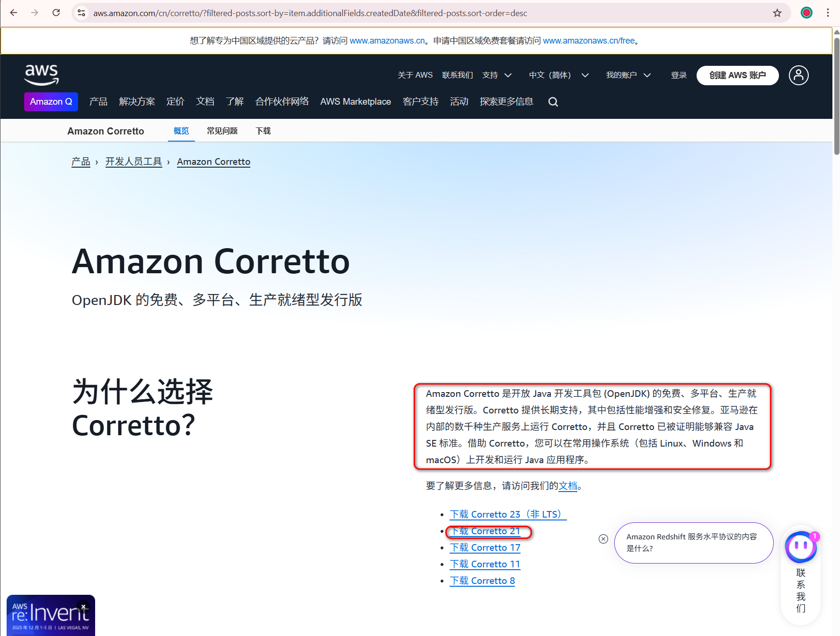This screenshot has width=840, height=636.
Task: Open the 合作伙伴网络 menu
Action: [282, 102]
